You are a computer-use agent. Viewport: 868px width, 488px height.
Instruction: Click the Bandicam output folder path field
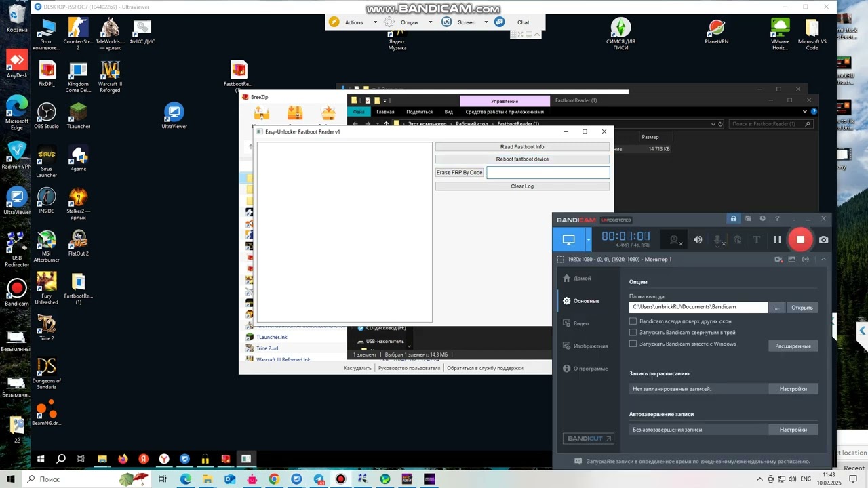(698, 307)
